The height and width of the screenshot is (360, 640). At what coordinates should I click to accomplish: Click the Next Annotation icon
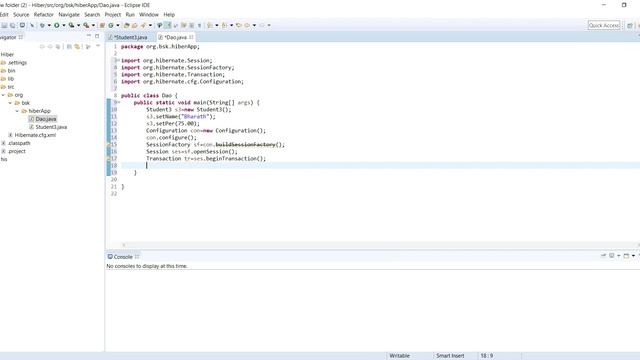point(210,25)
